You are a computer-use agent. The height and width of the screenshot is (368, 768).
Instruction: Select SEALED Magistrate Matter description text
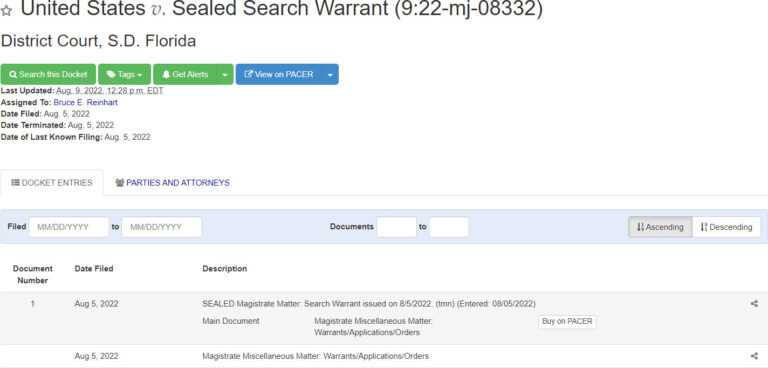[369, 304]
